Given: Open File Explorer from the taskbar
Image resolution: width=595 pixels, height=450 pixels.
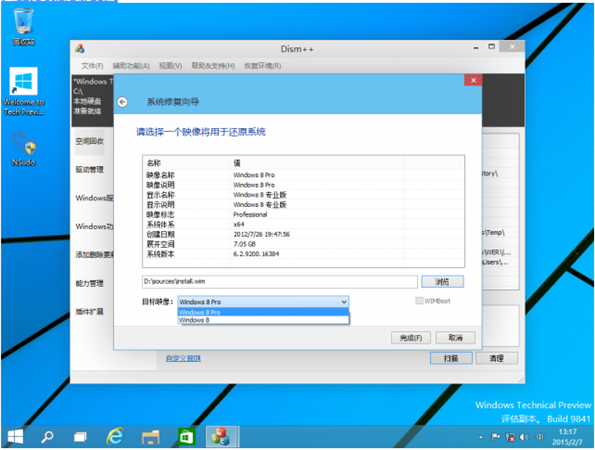Looking at the screenshot, I should pos(151,437).
